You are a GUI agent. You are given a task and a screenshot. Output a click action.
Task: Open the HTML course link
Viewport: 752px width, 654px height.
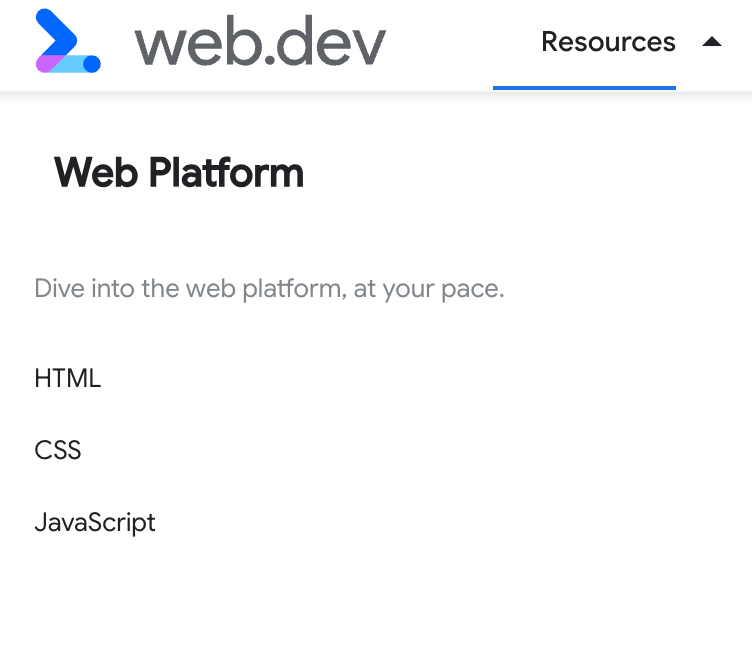click(x=68, y=378)
